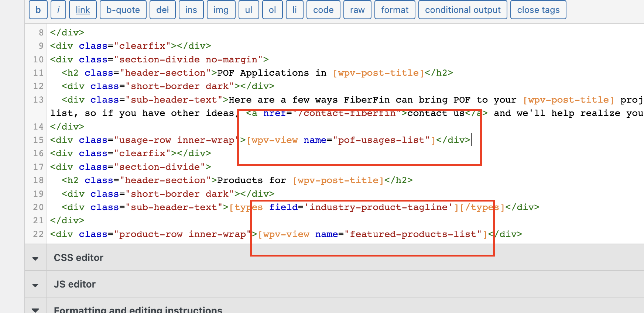The width and height of the screenshot is (644, 313).
Task: Insert a link with the link button
Action: coord(83,10)
